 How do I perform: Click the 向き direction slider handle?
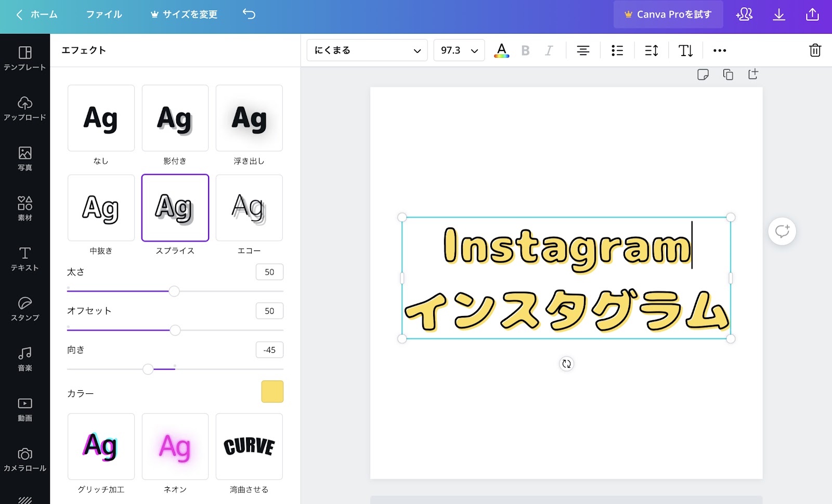pos(148,369)
